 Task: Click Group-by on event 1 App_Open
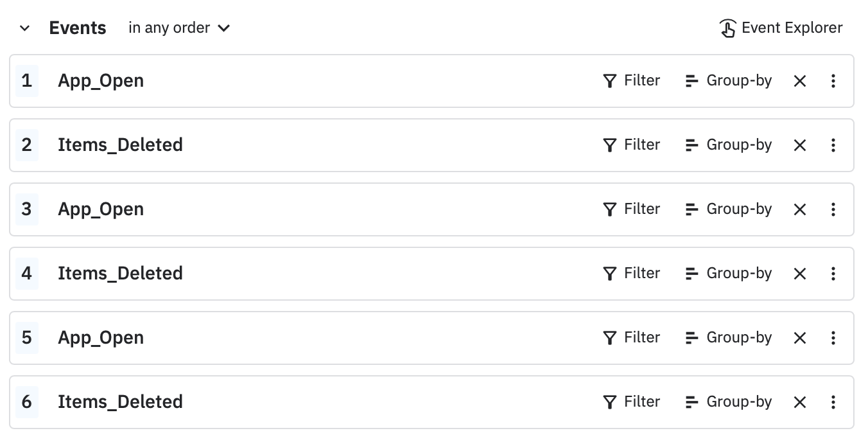point(729,81)
